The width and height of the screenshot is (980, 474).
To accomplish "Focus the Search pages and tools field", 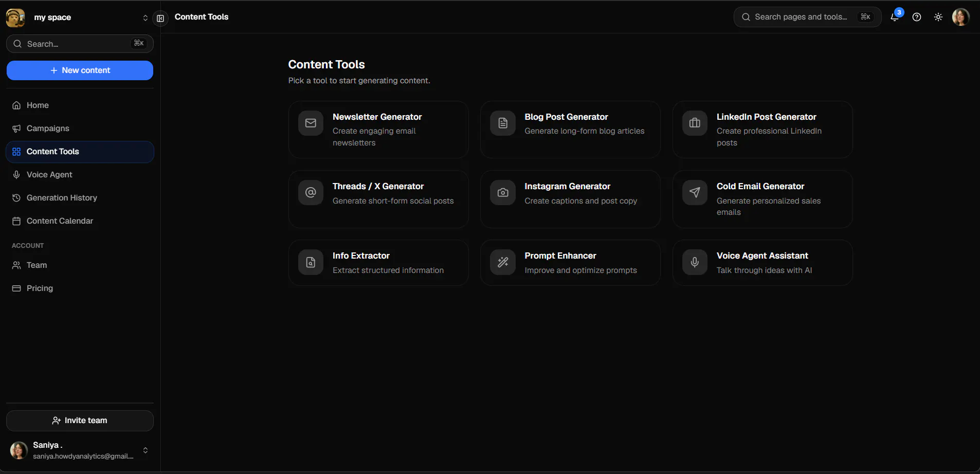I will coord(807,17).
